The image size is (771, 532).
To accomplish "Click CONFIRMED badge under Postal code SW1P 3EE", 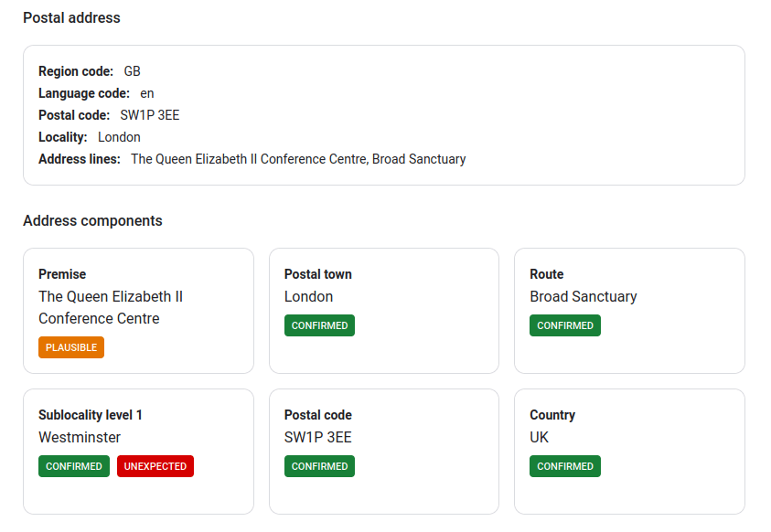I will tap(319, 466).
